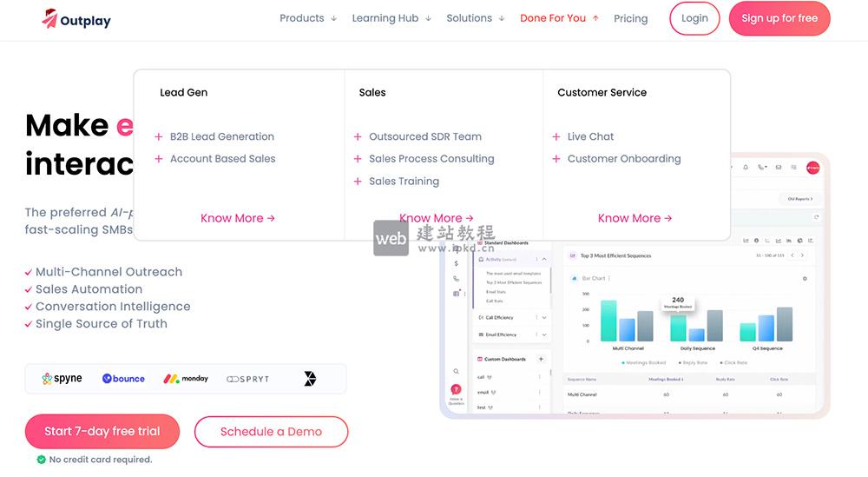Click the bounce customer logo
868x477 pixels.
coord(123,379)
